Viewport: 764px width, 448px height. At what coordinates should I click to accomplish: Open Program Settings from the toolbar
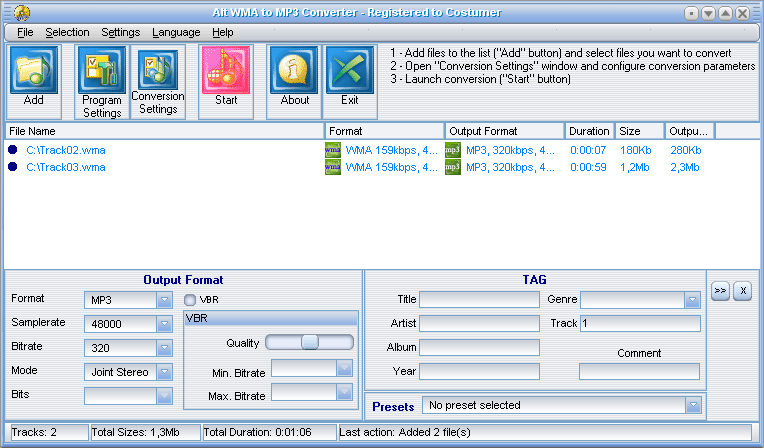coord(101,70)
